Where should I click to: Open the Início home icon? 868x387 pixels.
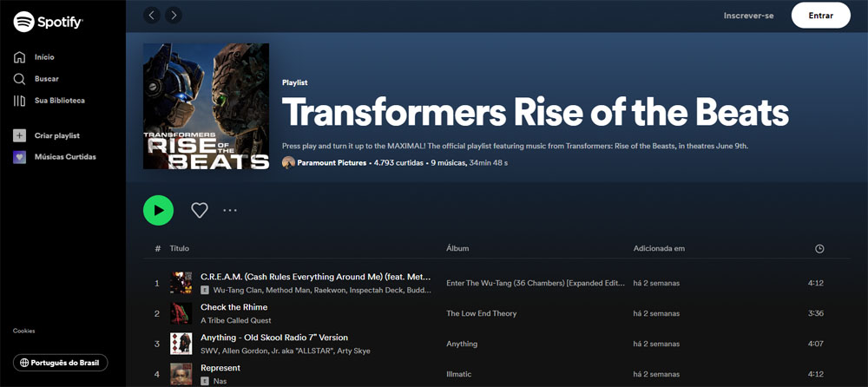[x=19, y=57]
